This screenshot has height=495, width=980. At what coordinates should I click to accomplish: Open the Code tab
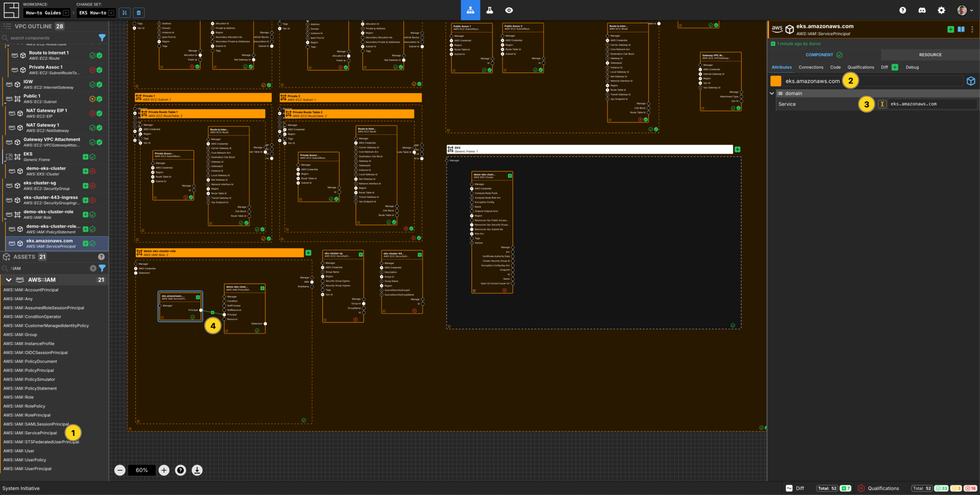[835, 67]
